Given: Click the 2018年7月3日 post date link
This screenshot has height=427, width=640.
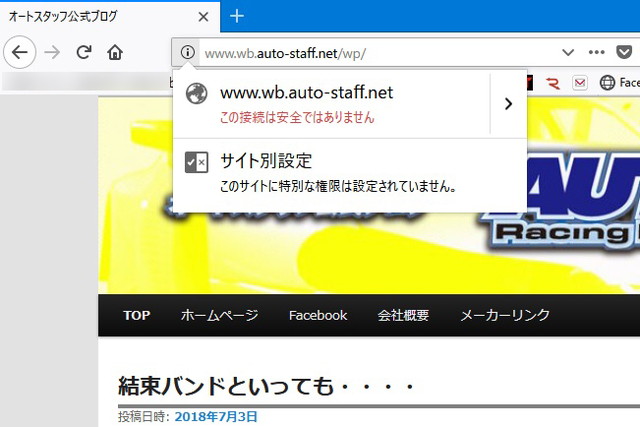Looking at the screenshot, I should click(x=216, y=417).
